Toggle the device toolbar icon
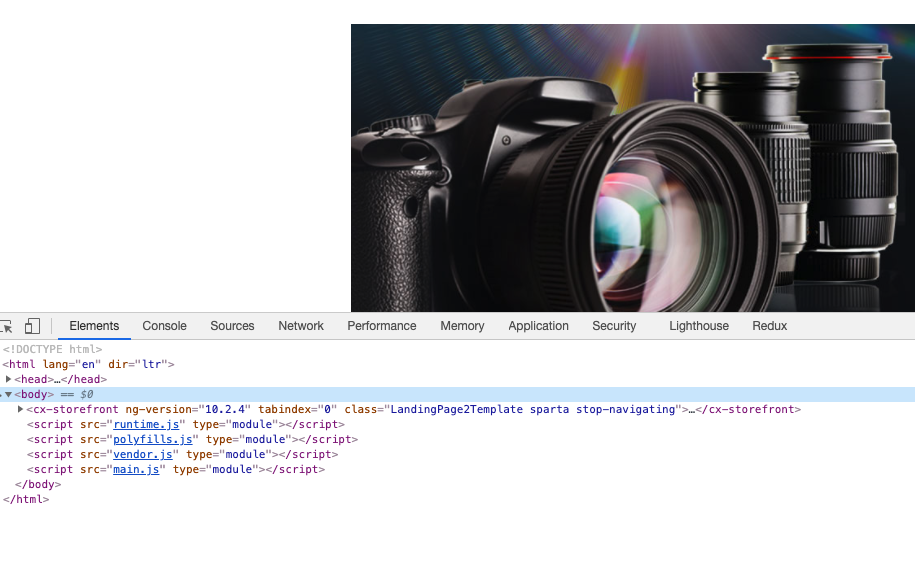The height and width of the screenshot is (584, 915). [32, 326]
